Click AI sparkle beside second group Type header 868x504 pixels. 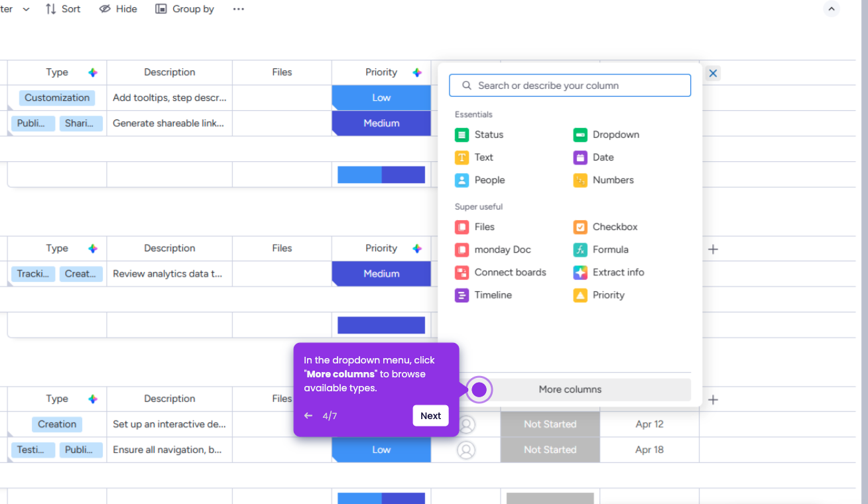93,249
